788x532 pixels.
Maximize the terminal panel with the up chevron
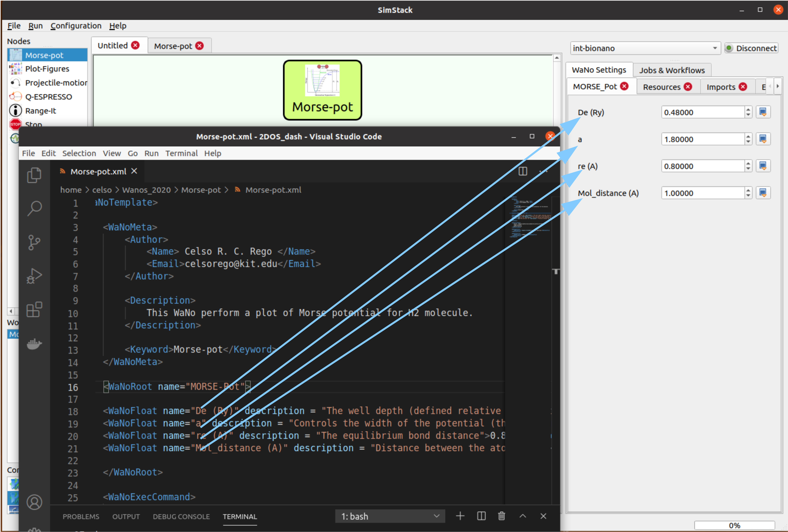pos(523,516)
